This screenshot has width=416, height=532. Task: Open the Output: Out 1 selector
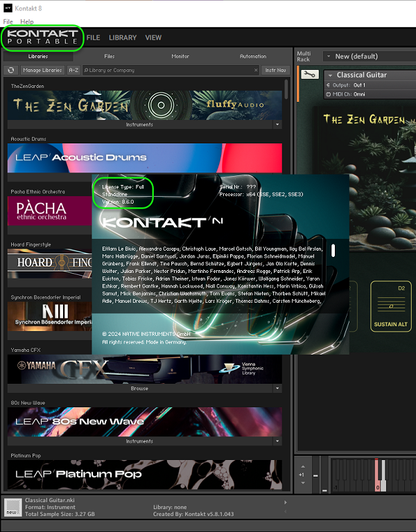tap(345, 85)
